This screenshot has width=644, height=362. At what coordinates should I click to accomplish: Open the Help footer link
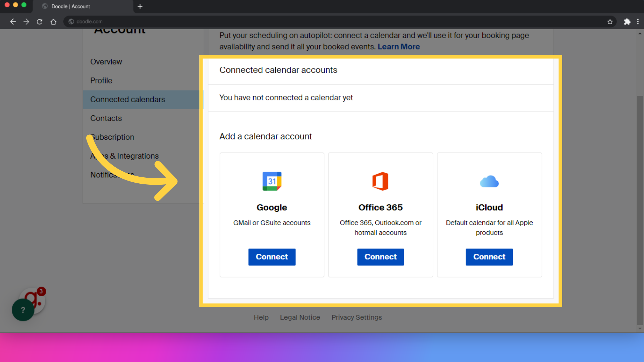tap(261, 317)
